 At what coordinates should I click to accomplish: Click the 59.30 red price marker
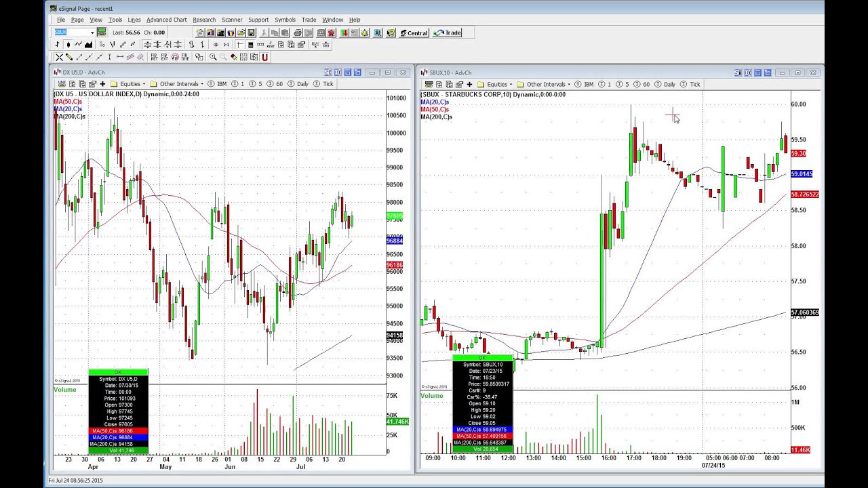(x=798, y=154)
